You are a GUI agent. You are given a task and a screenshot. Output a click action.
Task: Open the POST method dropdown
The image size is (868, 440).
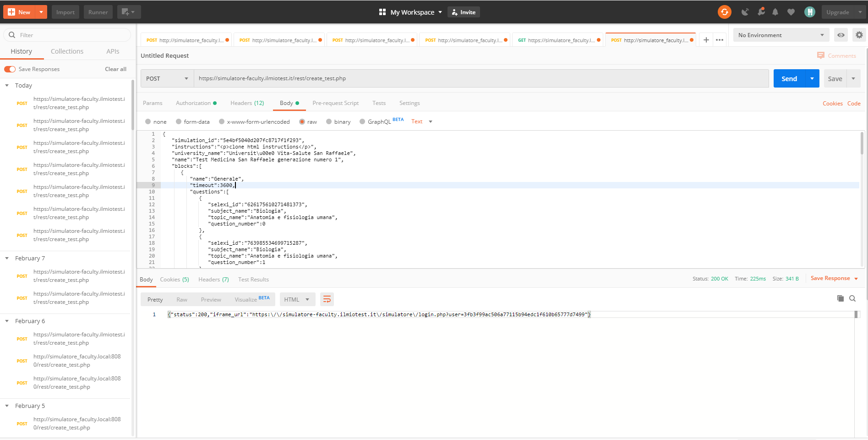click(167, 78)
